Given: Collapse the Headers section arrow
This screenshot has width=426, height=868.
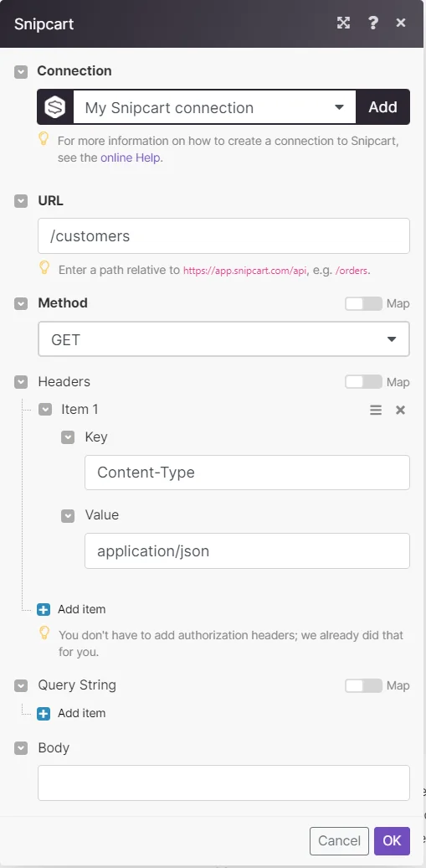Looking at the screenshot, I should point(21,381).
